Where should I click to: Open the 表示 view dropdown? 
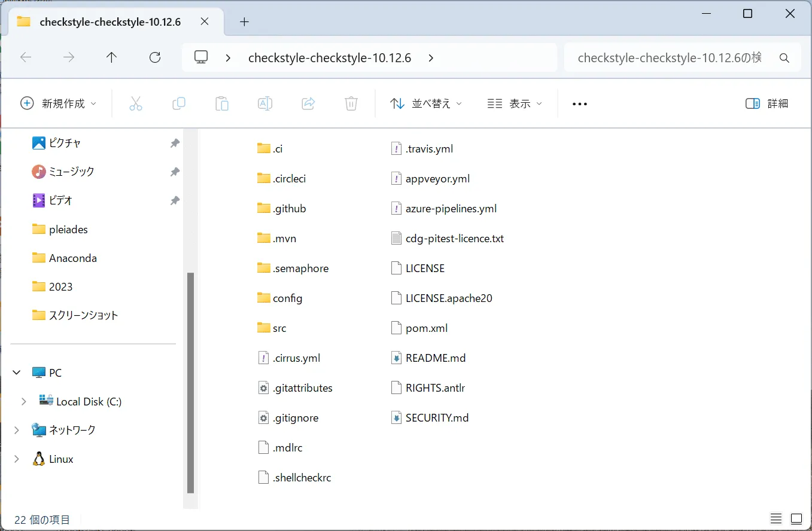(515, 103)
